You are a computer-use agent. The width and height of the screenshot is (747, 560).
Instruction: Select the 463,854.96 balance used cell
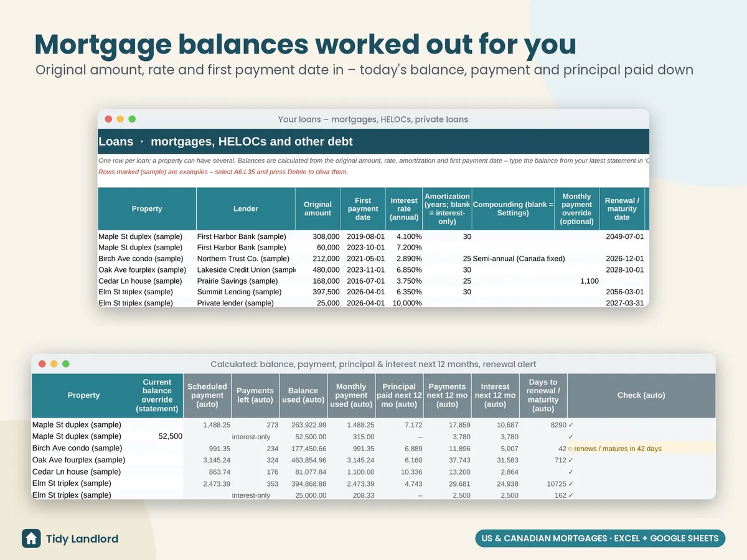point(303,460)
